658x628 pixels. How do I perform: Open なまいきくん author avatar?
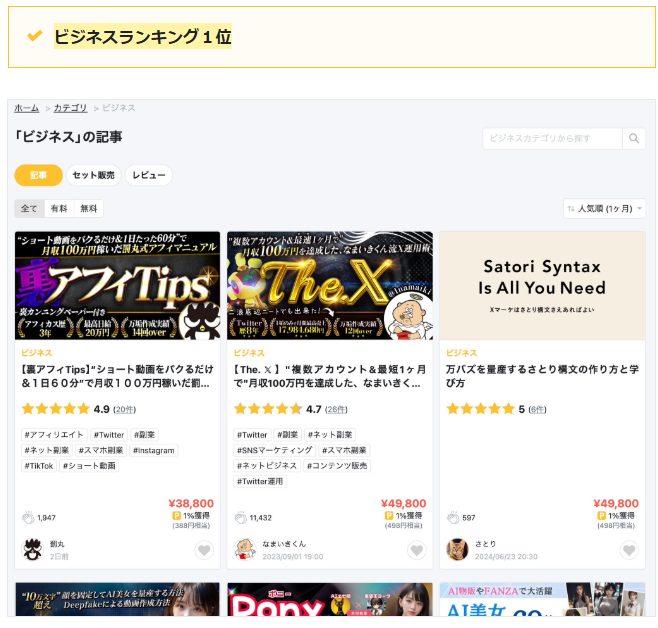coord(244,549)
